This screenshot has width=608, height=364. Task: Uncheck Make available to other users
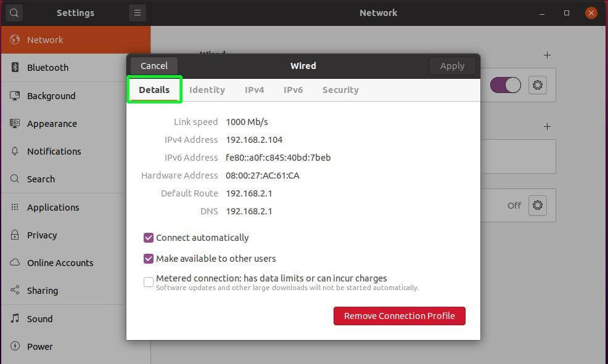149,259
